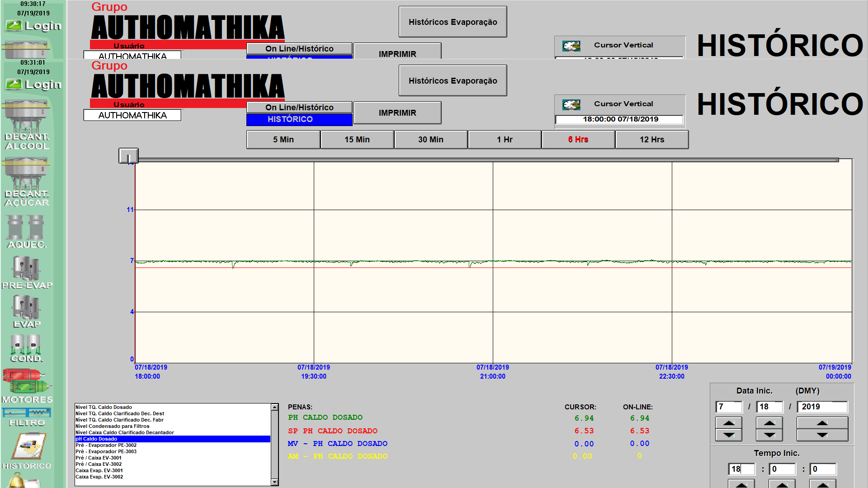The image size is (868, 488).
Task: Decrease the start day with down arrow
Action: coord(769,435)
